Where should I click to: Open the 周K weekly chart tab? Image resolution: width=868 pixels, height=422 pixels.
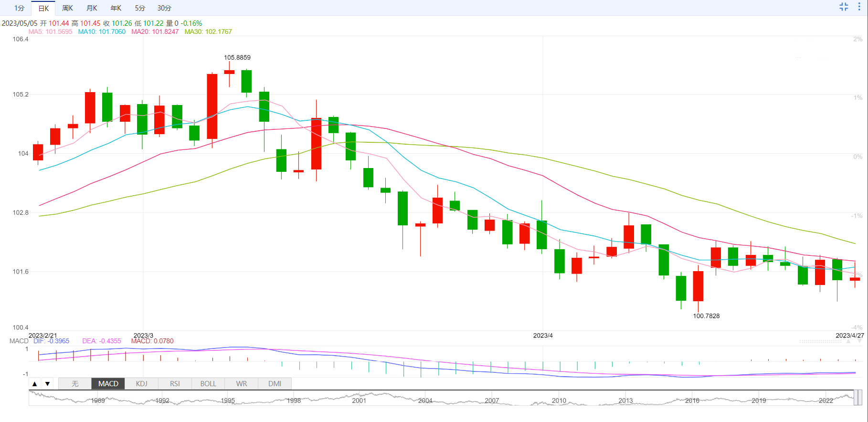coord(68,8)
